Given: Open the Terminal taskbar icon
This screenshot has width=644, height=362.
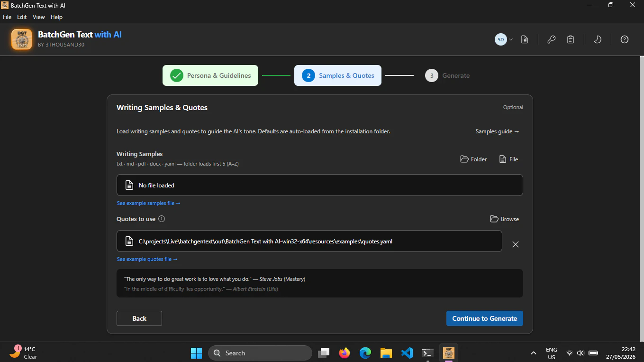Looking at the screenshot, I should point(428,353).
